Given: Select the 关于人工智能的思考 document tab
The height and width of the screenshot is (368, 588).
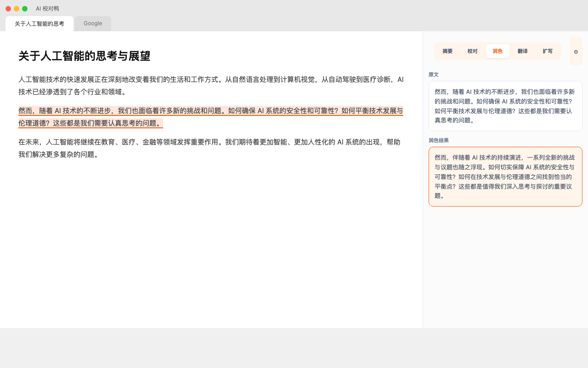Looking at the screenshot, I should tap(40, 23).
